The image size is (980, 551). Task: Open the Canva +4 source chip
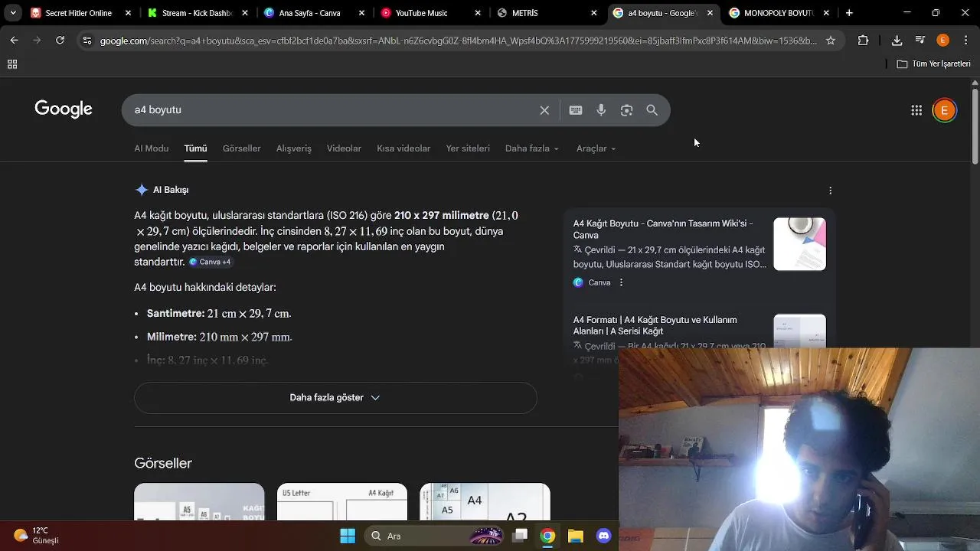click(x=210, y=262)
